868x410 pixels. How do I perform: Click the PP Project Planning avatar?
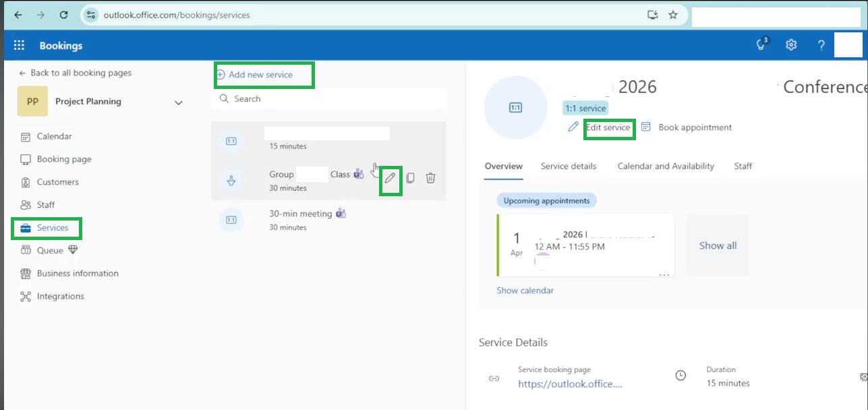32,102
